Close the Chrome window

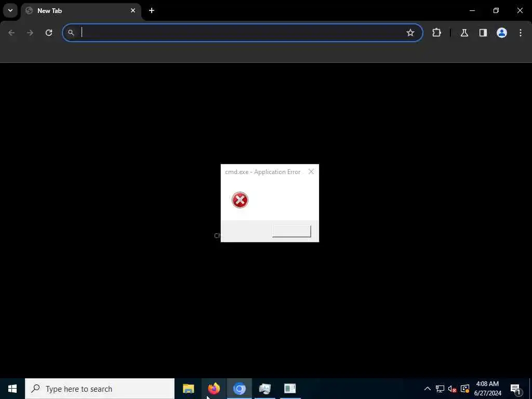click(x=520, y=10)
